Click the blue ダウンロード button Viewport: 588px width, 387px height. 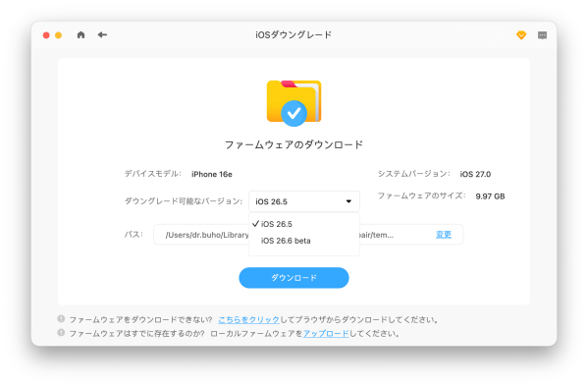(x=294, y=278)
